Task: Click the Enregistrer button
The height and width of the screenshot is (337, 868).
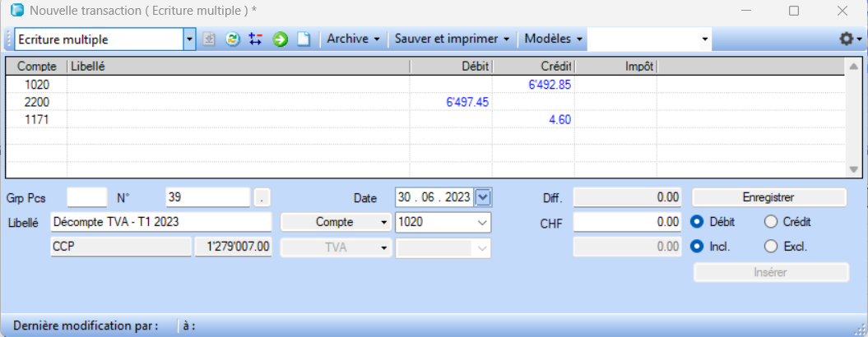Action: [768, 197]
